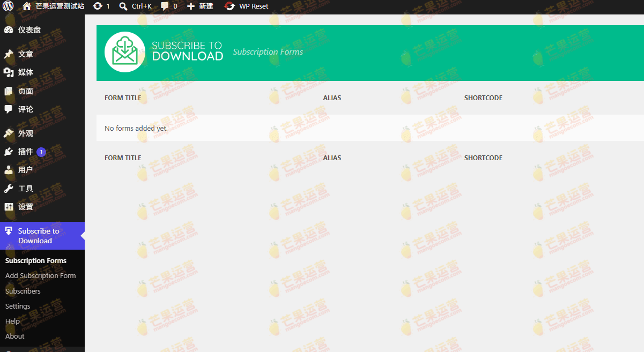Image resolution: width=644 pixels, height=352 pixels.
Task: Click the 仪表盘 dashboard gauge icon
Action: tap(9, 30)
